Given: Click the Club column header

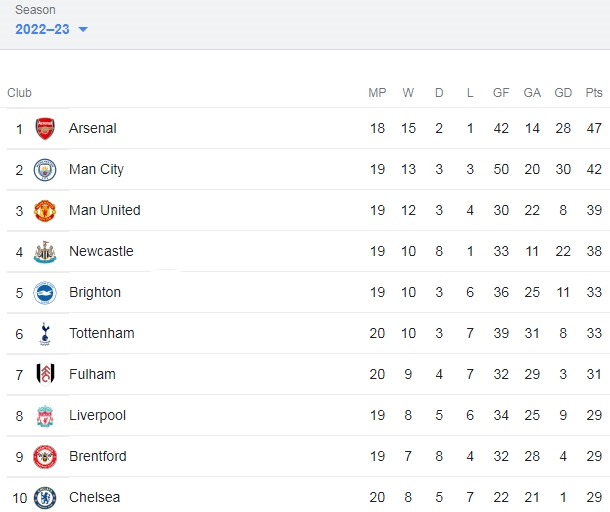Looking at the screenshot, I should (19, 93).
